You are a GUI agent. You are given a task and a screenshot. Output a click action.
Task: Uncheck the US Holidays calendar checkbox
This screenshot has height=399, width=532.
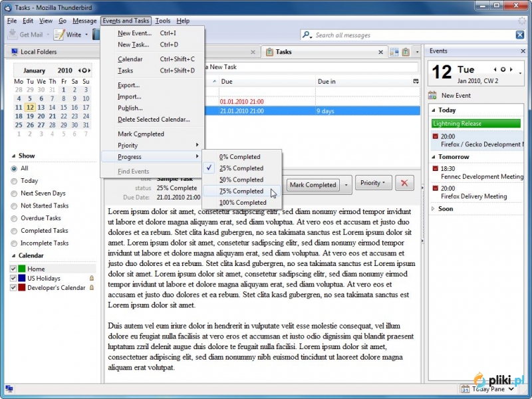13,278
